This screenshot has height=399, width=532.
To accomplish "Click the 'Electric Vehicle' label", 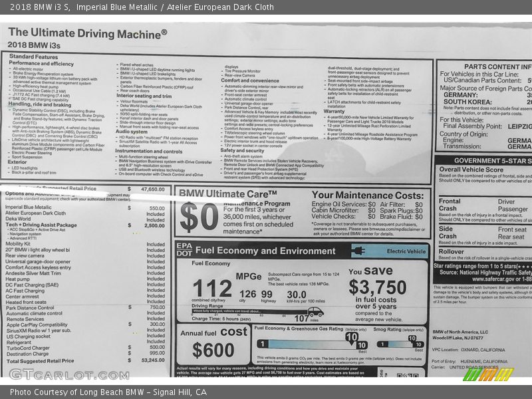I will (x=406, y=251).
